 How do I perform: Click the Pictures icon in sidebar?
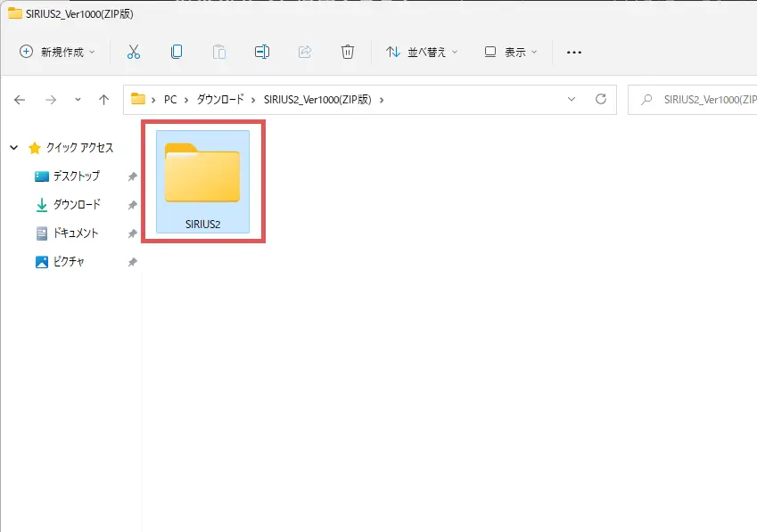tap(42, 262)
